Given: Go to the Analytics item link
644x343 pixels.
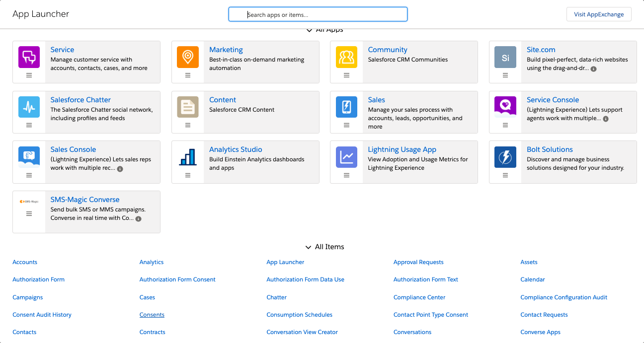Looking at the screenshot, I should pos(152,262).
